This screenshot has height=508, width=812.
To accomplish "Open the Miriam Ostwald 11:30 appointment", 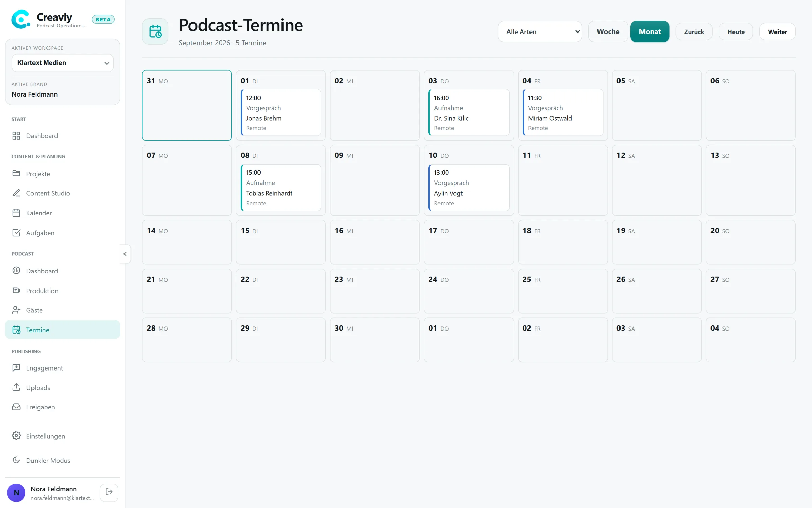I will pos(563,112).
